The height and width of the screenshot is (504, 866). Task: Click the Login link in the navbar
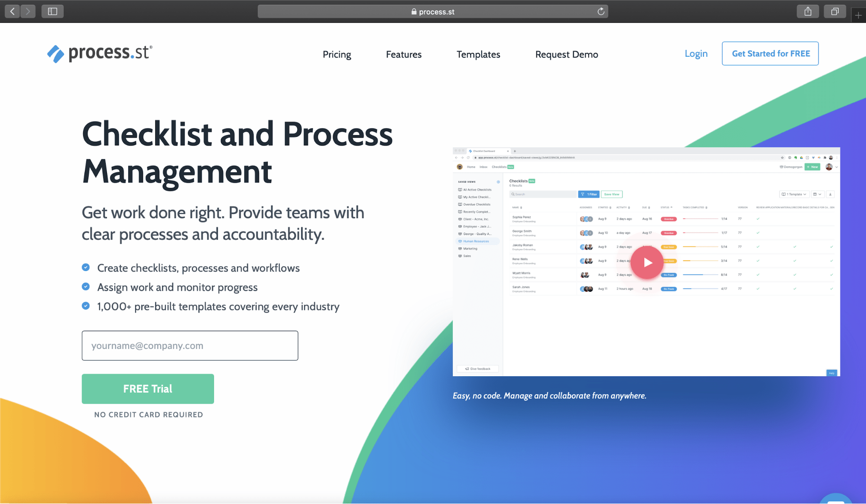[696, 53]
